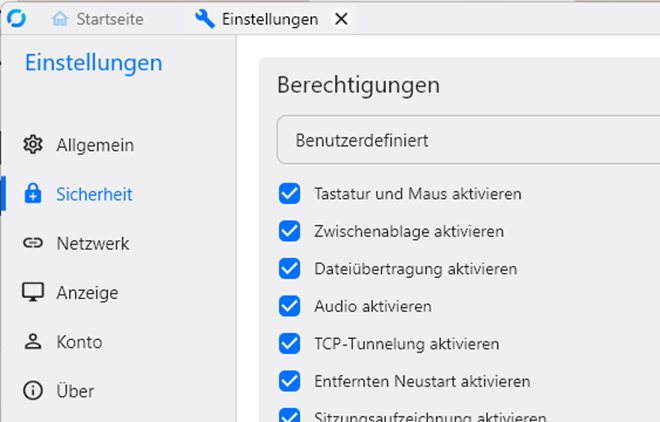This screenshot has width=660, height=422.
Task: Uncheck Tastatur und Maus aktivieren
Action: [x=290, y=194]
